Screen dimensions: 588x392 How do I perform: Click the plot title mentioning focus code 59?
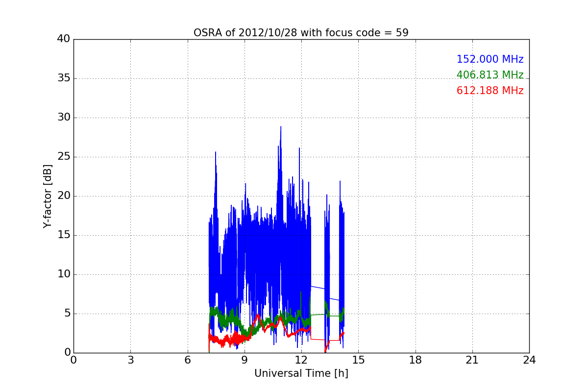(x=301, y=33)
